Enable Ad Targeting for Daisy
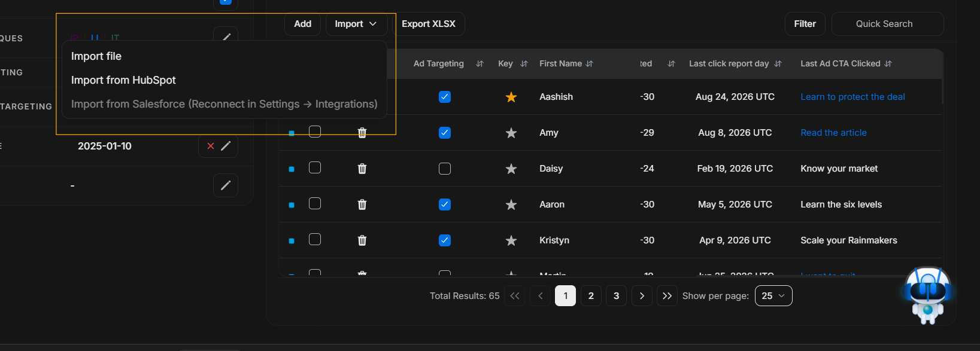980x351 pixels. (445, 169)
